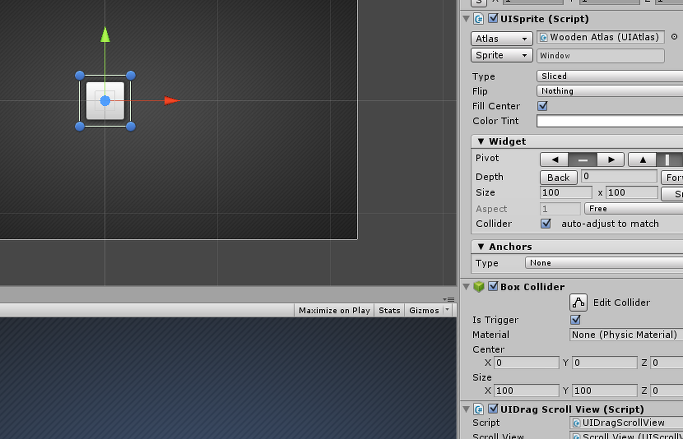This screenshot has height=439, width=683.
Task: Click the Depth Back button
Action: click(x=559, y=177)
